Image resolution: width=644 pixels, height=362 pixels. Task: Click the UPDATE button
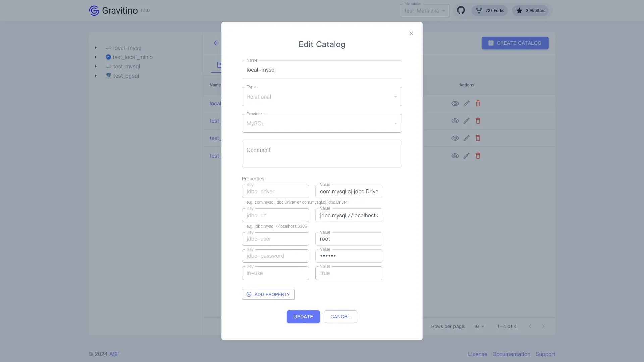tap(303, 317)
